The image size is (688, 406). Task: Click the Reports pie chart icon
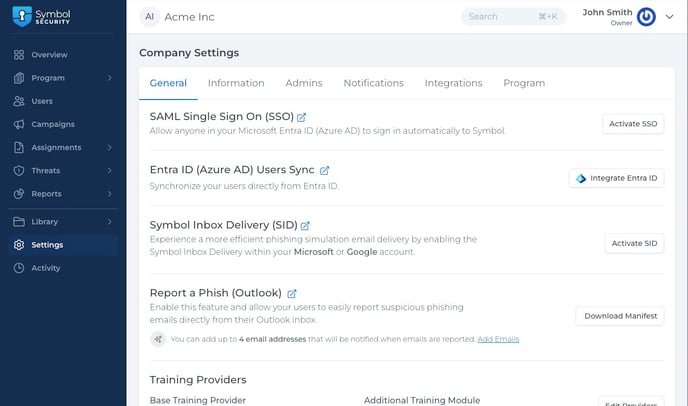(19, 194)
